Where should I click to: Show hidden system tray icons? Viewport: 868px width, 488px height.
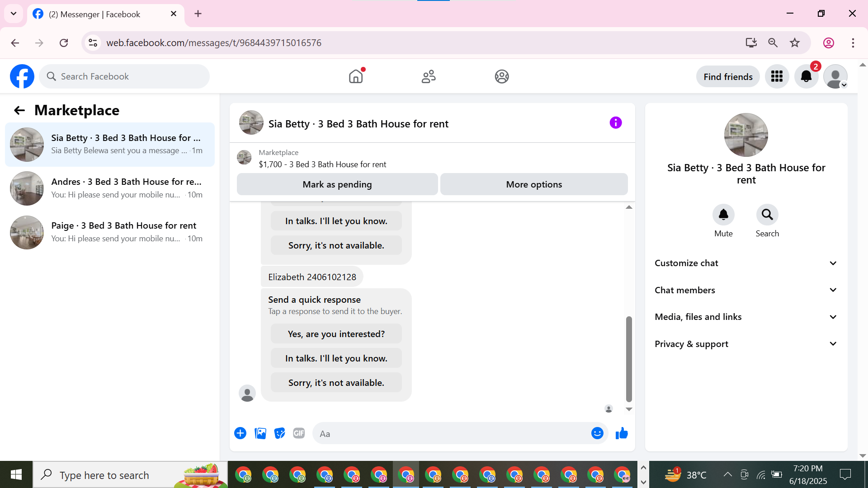coord(727,474)
